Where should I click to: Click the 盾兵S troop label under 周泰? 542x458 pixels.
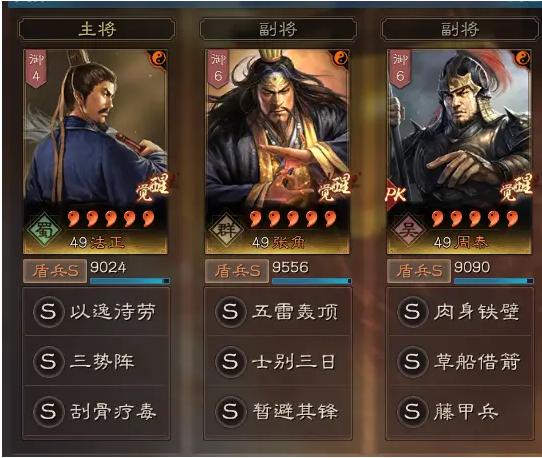click(x=419, y=271)
